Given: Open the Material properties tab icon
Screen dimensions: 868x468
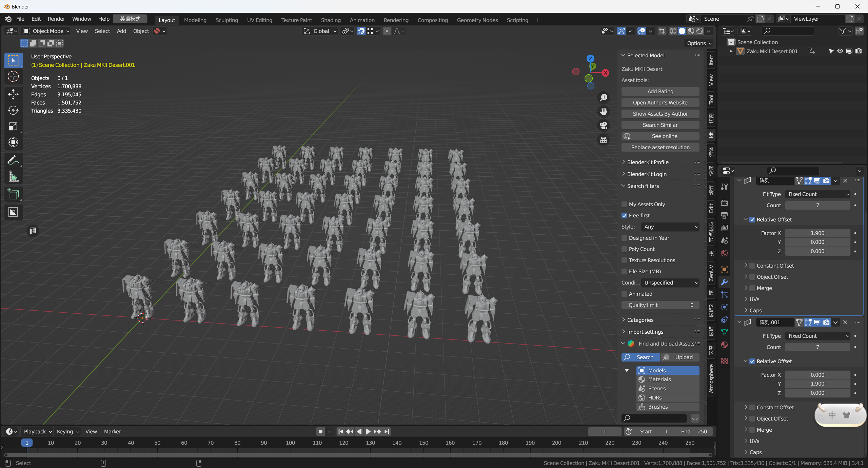Looking at the screenshot, I should 724,345.
